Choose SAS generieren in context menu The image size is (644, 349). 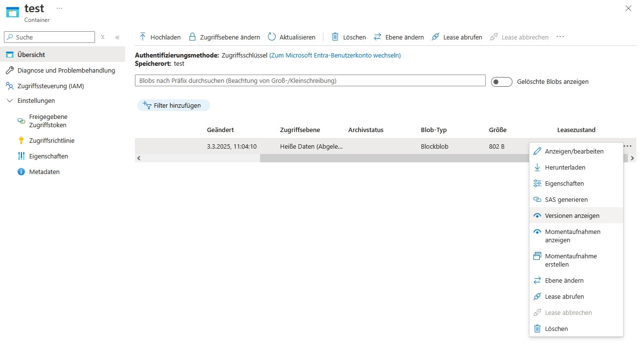click(566, 199)
